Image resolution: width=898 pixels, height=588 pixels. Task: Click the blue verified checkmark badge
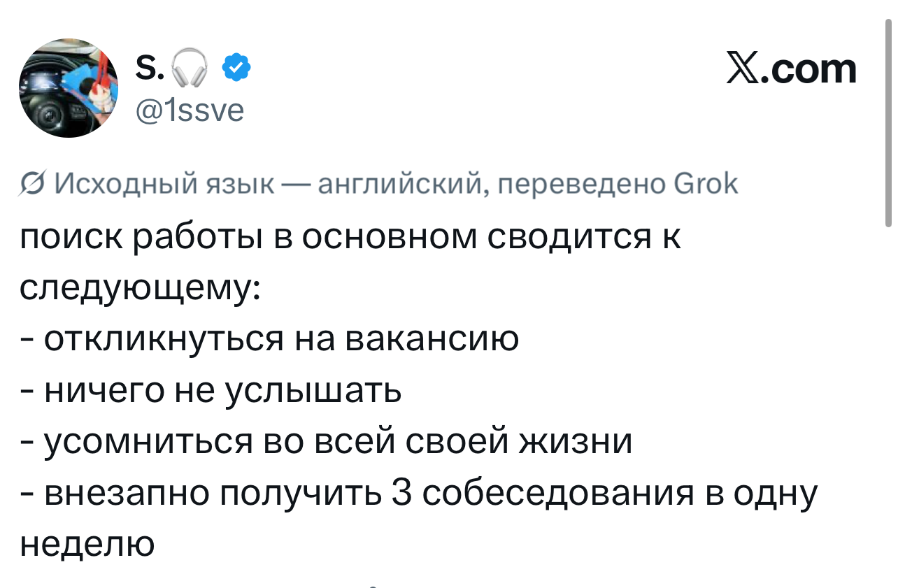(x=236, y=69)
